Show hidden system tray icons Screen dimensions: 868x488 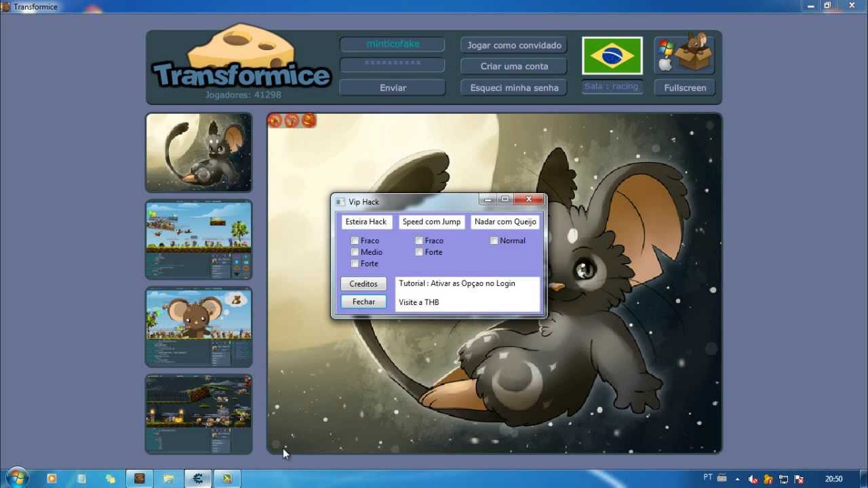click(738, 479)
